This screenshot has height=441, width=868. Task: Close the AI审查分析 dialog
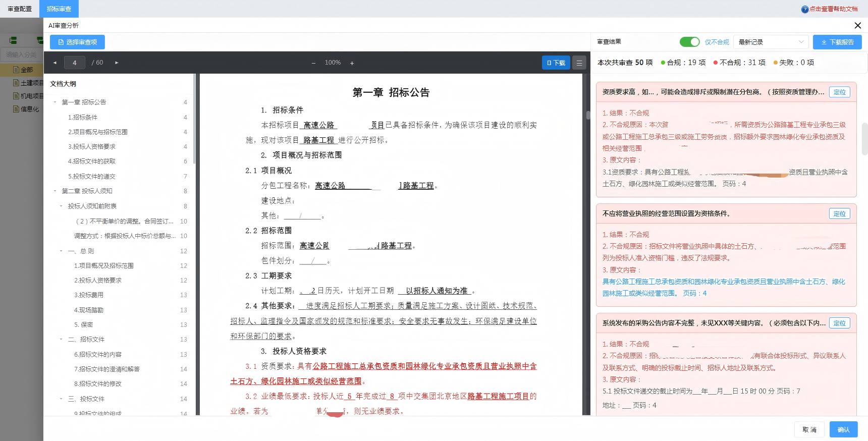(x=857, y=25)
